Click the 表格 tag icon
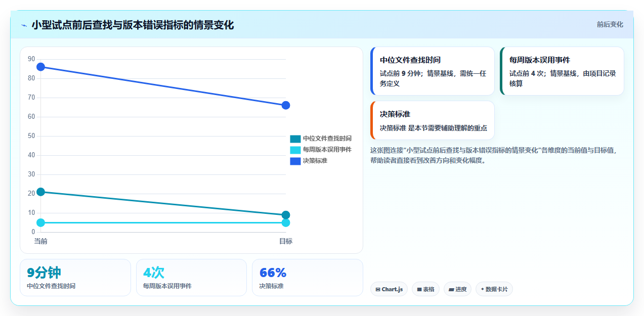 click(x=419, y=290)
